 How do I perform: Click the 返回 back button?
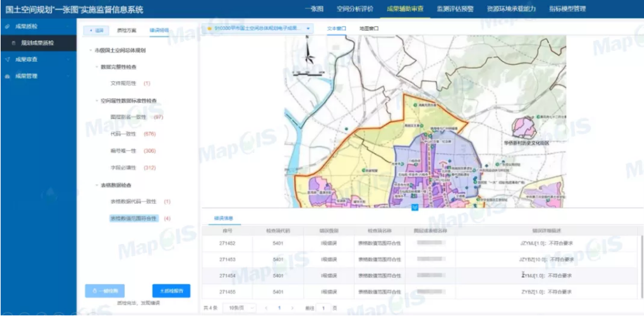96,31
